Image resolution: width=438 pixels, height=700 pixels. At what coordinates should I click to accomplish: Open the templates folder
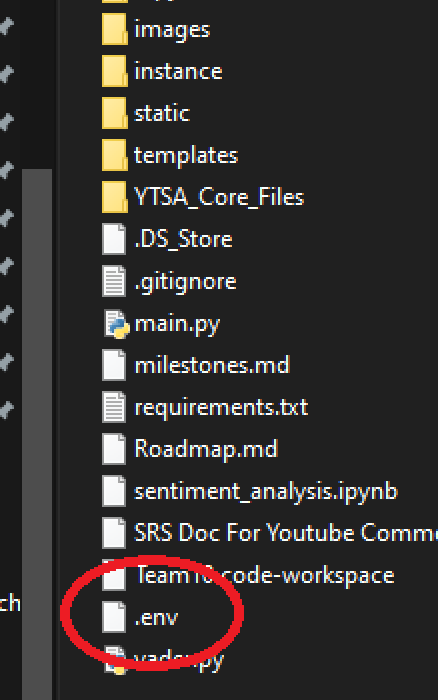pos(186,155)
